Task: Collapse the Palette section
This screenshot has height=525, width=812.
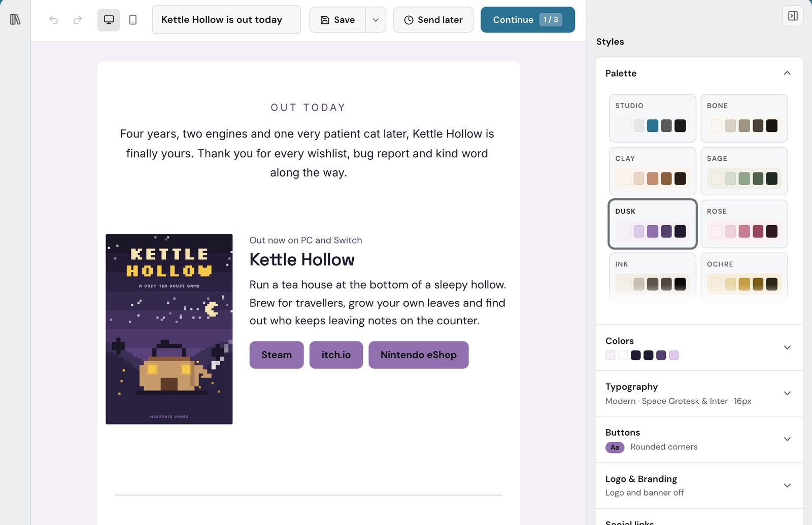Action: [x=787, y=73]
